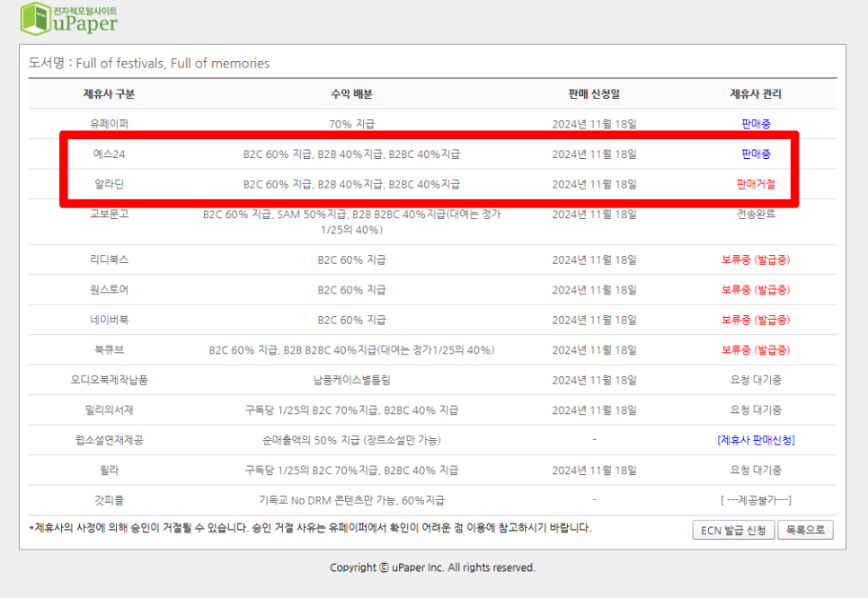Click 교보문고 revenue share with SAM 50%

click(351, 222)
